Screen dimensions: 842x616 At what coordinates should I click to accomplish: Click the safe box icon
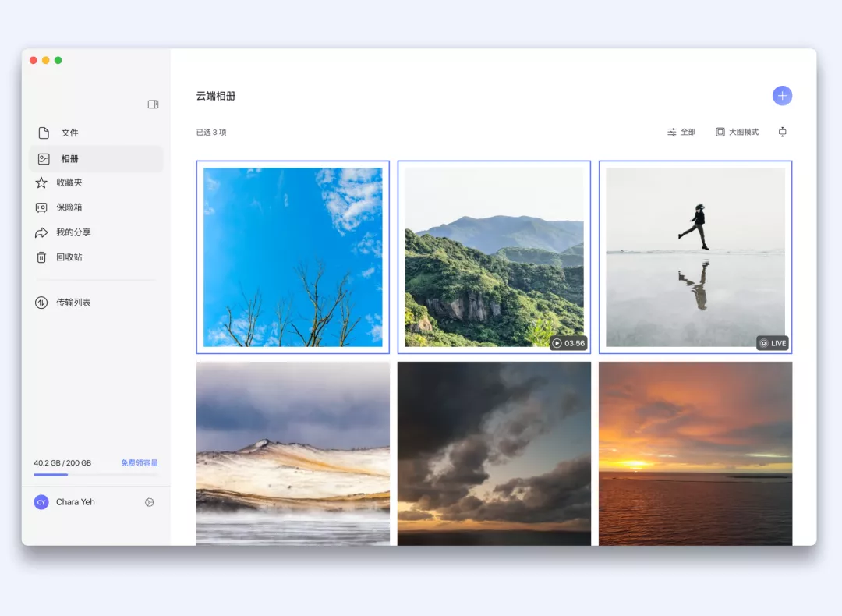pos(41,207)
